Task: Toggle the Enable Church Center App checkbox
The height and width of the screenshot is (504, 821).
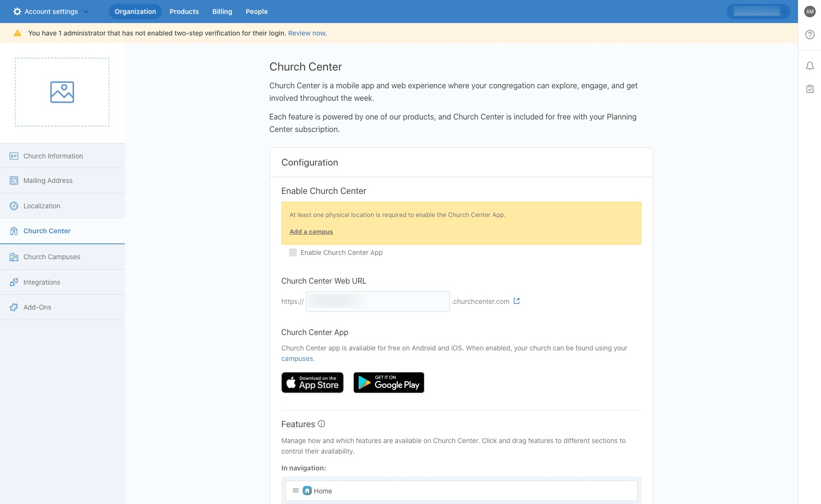Action: [293, 252]
